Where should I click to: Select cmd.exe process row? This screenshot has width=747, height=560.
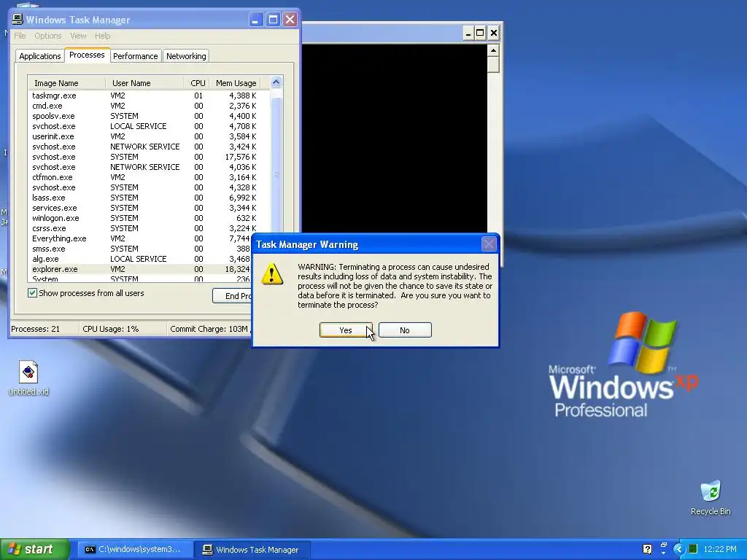point(149,106)
